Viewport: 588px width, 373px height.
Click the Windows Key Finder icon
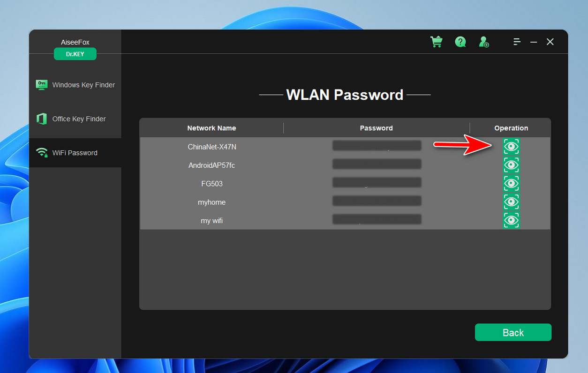(42, 85)
